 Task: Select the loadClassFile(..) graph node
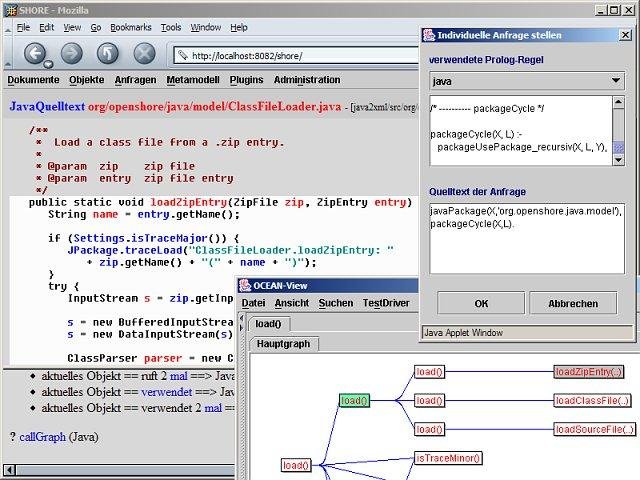[592, 400]
